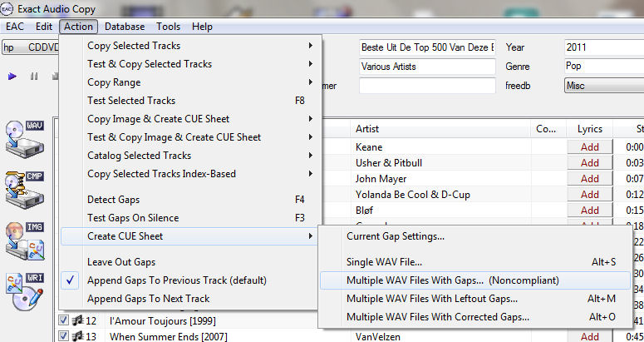Sort by the Artist column header
The width and height of the screenshot is (644, 342).
[x=440, y=129]
